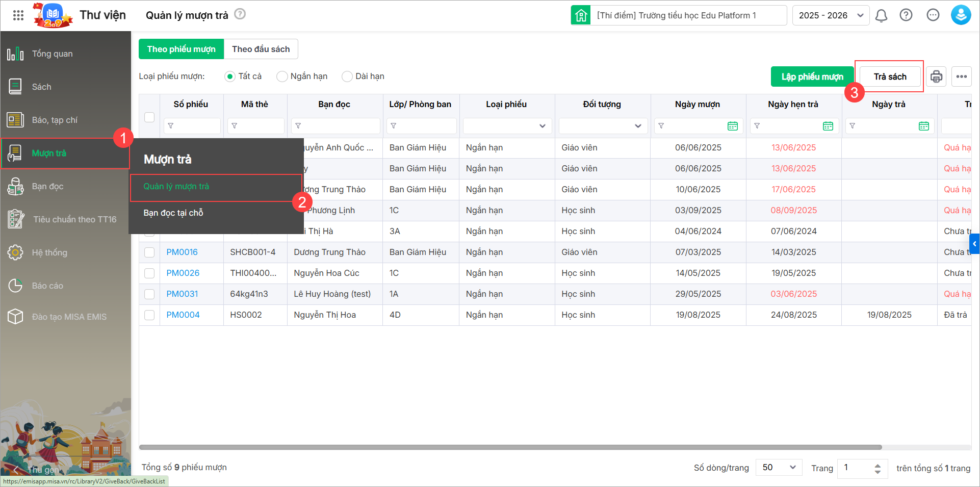The width and height of the screenshot is (980, 487).
Task: Tick the checkbox for row PM0016
Action: click(x=149, y=252)
